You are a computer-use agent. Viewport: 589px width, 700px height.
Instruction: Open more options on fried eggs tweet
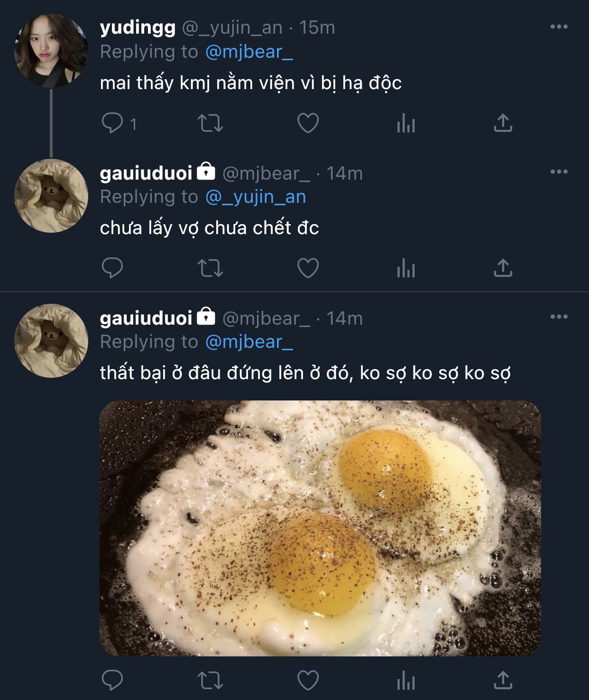click(x=559, y=317)
